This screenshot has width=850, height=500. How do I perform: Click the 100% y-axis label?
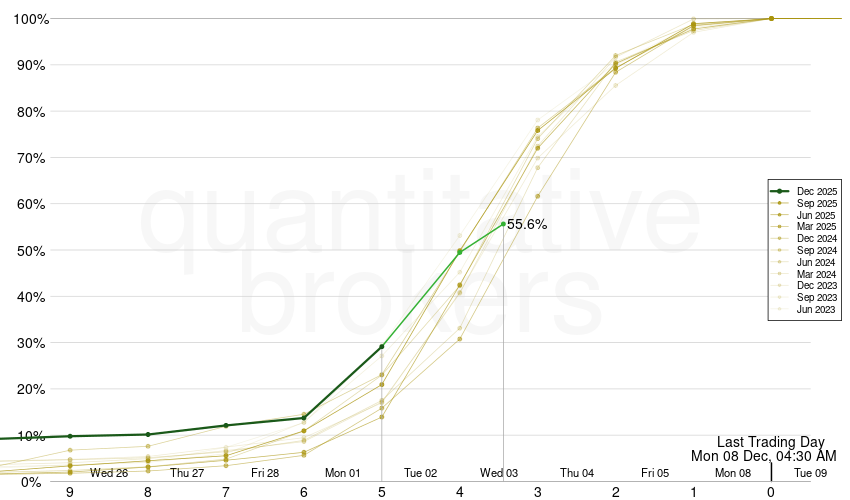28,19
